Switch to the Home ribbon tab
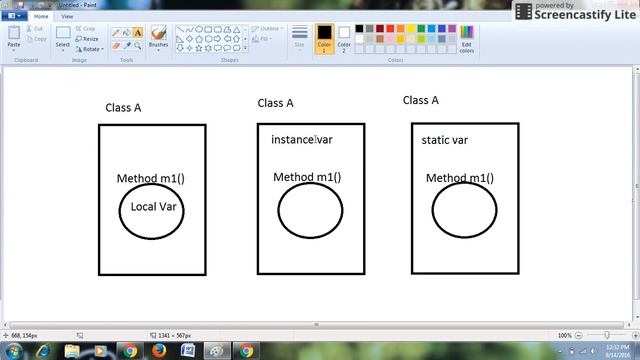The width and height of the screenshot is (640, 360). tap(41, 16)
